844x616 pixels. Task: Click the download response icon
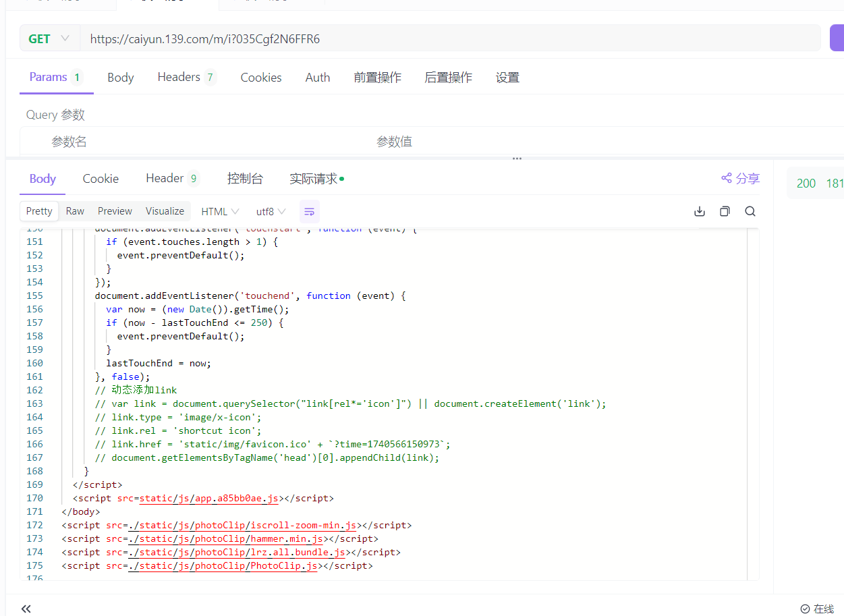pyautogui.click(x=700, y=211)
